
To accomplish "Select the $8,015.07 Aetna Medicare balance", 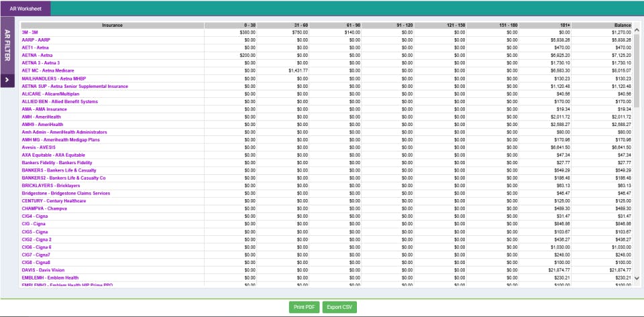I will tap(621, 70).
